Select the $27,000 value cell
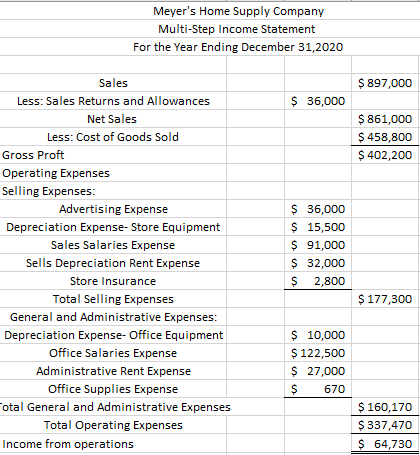The height and width of the screenshot is (455, 420). 318,371
